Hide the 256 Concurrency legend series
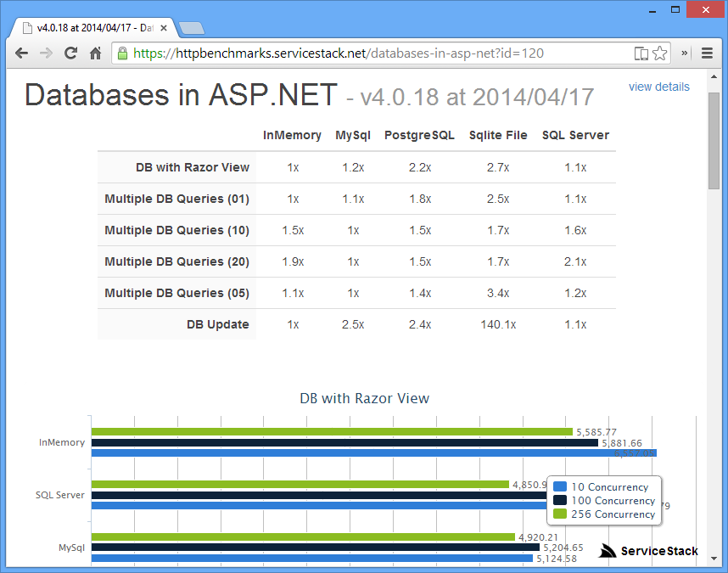Viewport: 728px width, 573px height. pyautogui.click(x=603, y=514)
